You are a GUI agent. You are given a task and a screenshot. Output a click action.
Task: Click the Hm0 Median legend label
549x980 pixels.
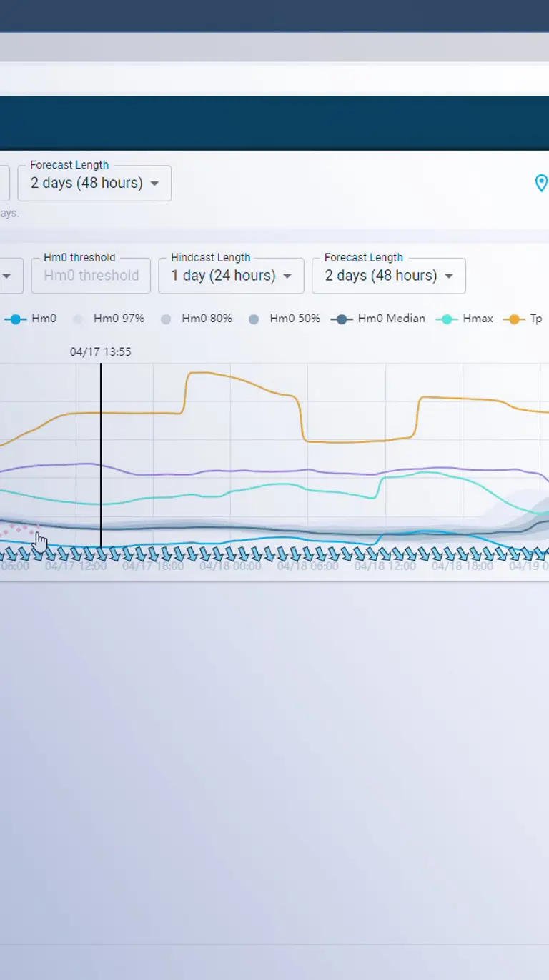[391, 319]
